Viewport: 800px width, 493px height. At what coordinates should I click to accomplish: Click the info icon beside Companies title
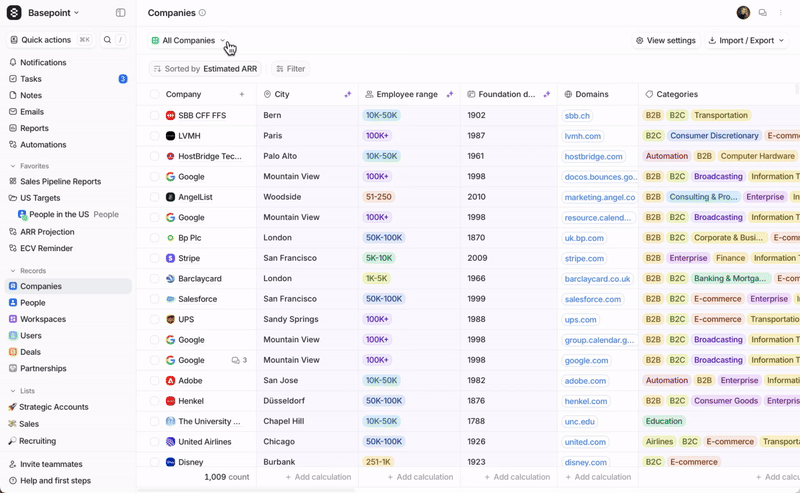[x=202, y=13]
